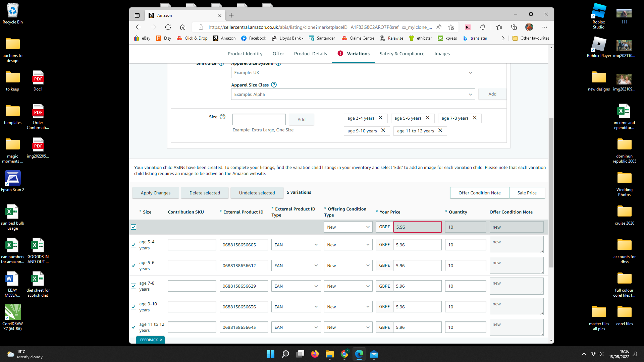Click the Sale Price button
Screen dimensions: 644x362
pyautogui.click(x=527, y=193)
